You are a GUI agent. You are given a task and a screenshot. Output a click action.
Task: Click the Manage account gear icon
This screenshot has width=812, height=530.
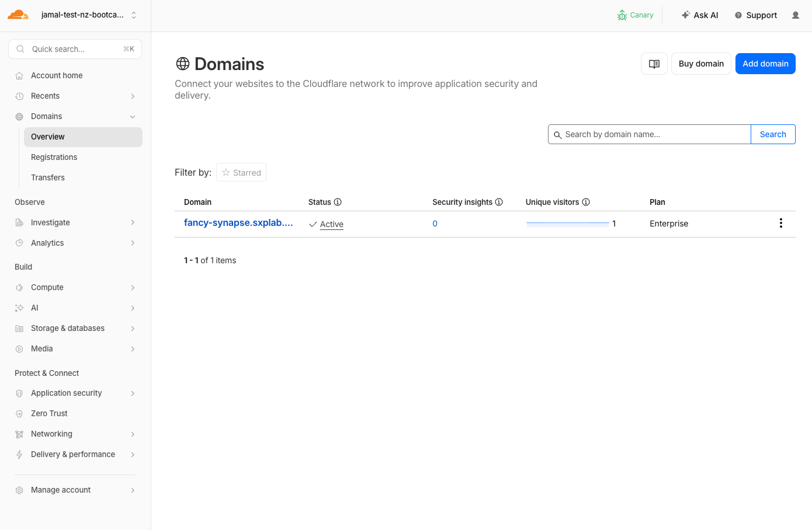pyautogui.click(x=19, y=490)
